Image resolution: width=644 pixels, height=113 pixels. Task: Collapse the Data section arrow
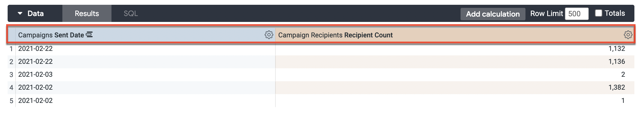20,13
